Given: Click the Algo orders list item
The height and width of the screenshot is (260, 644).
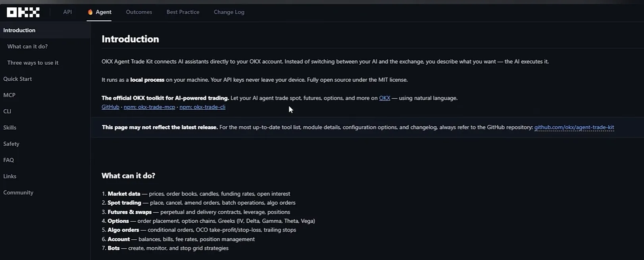Looking at the screenshot, I should click(x=199, y=230).
